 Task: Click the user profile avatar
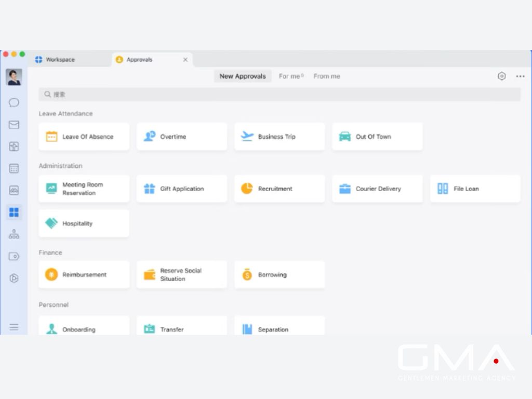coord(14,77)
